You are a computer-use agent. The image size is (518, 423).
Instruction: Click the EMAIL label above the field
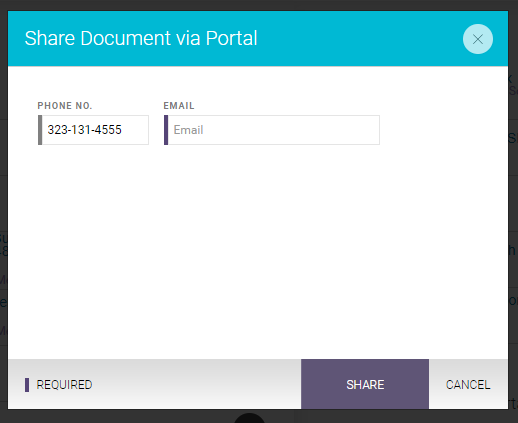click(x=179, y=106)
